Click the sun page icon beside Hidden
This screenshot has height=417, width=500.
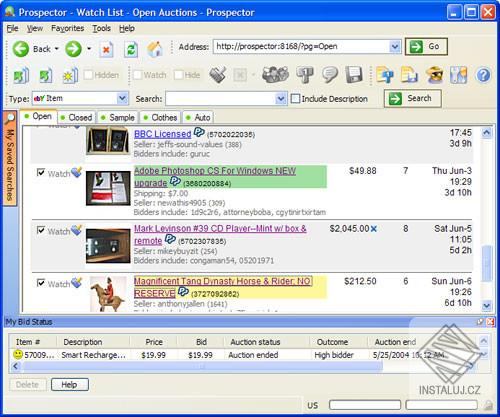point(71,75)
